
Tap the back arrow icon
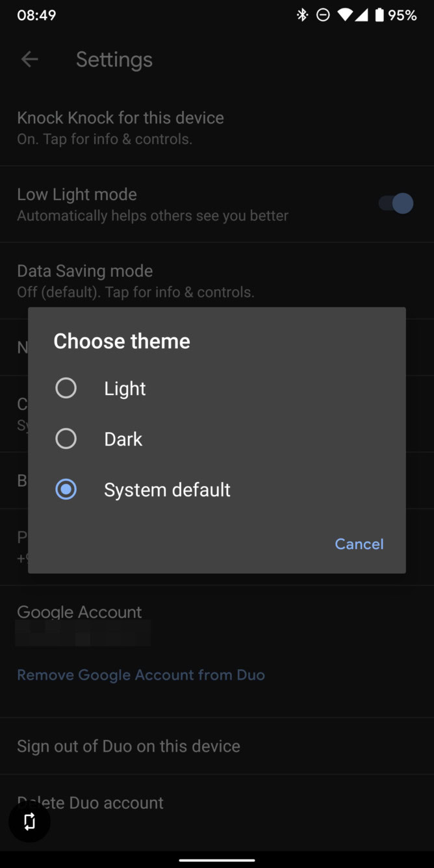tap(29, 60)
